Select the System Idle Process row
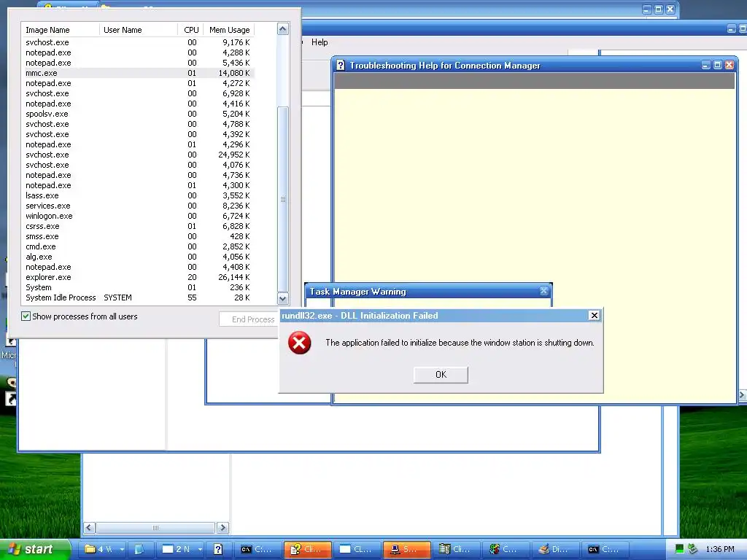 coord(138,297)
